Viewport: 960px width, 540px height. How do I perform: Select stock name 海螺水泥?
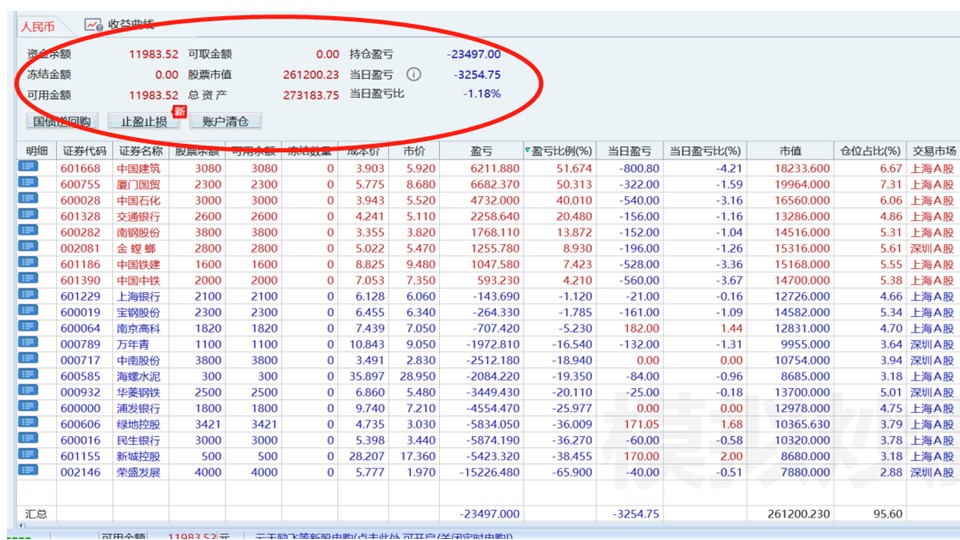(138, 376)
